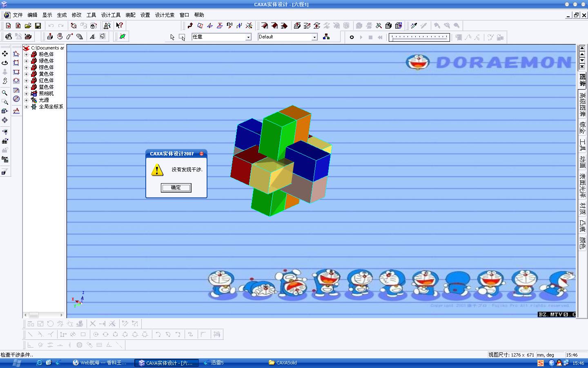
Task: Open the 设计工具 menu
Action: pyautogui.click(x=111, y=15)
